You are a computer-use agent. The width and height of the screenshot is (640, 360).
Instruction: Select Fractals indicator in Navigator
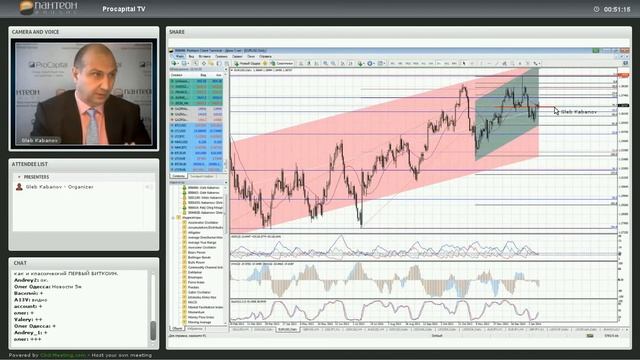point(194,287)
